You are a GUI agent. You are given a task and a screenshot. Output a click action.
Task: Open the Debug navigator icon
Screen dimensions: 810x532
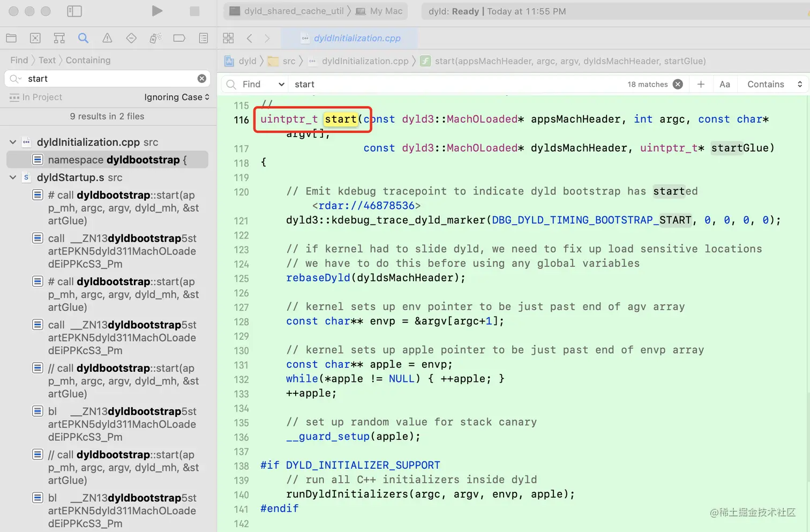(x=155, y=38)
